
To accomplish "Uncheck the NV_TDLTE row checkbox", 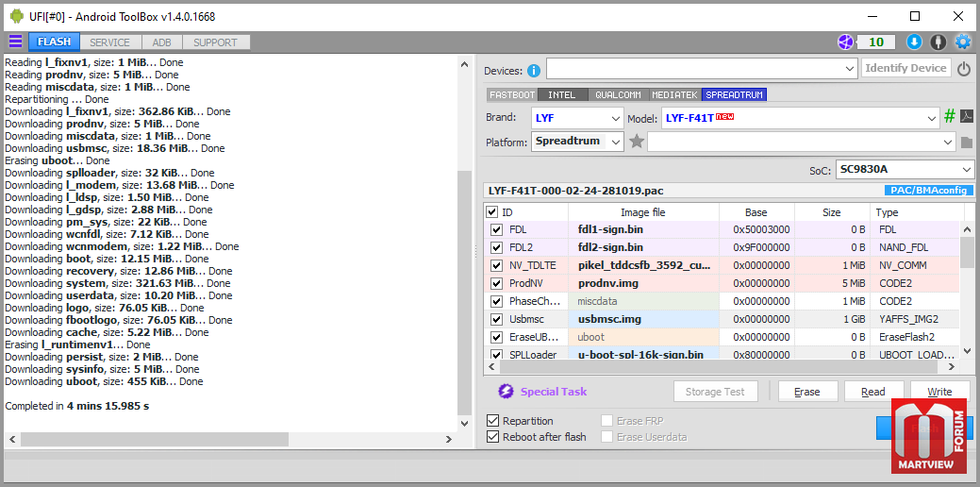I will (497, 266).
